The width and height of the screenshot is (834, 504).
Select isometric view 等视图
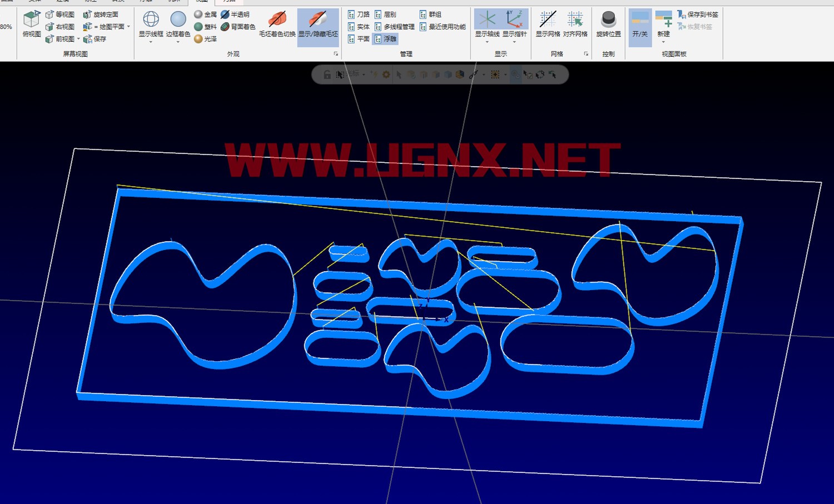(60, 14)
